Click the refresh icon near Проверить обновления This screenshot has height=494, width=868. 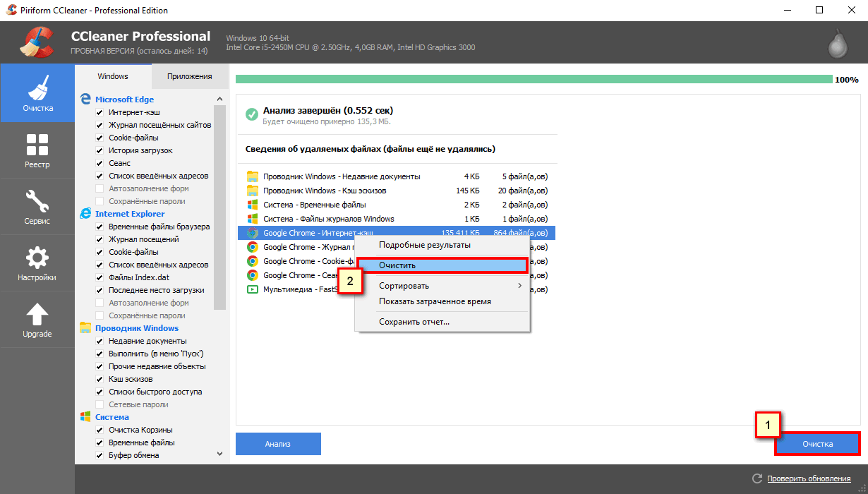(x=757, y=478)
